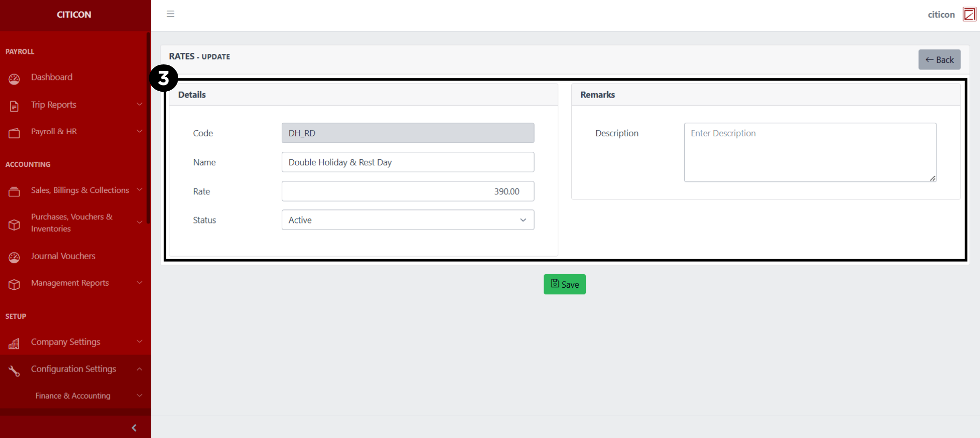
Task: Click the Payroll & HR folder icon
Action: (14, 133)
